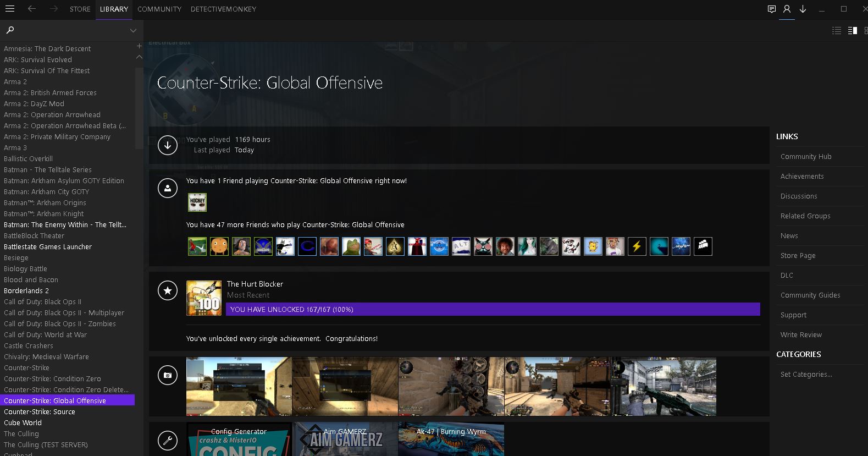Viewport: 868px width, 456px height.
Task: Click the plus icon above the game list
Action: pos(139,46)
